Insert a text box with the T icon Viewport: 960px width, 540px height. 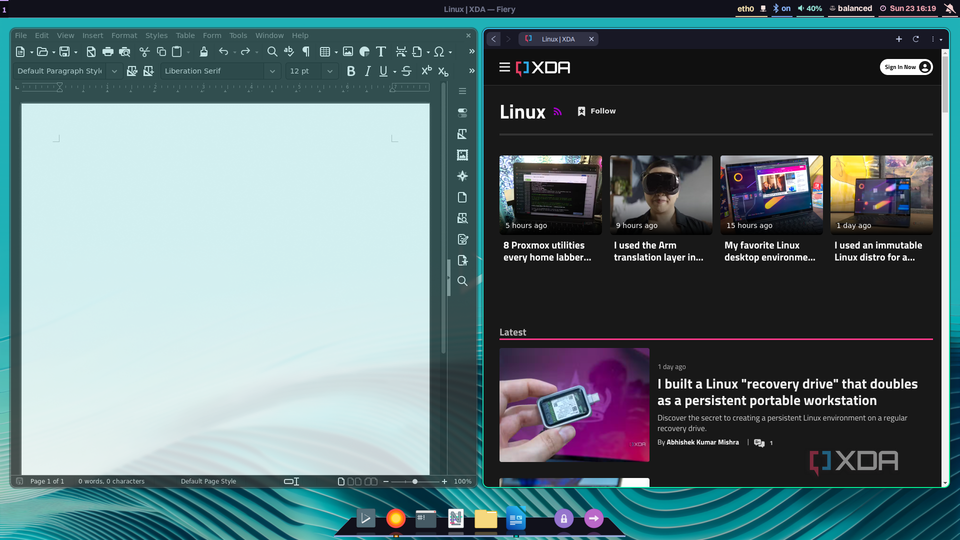(x=381, y=52)
